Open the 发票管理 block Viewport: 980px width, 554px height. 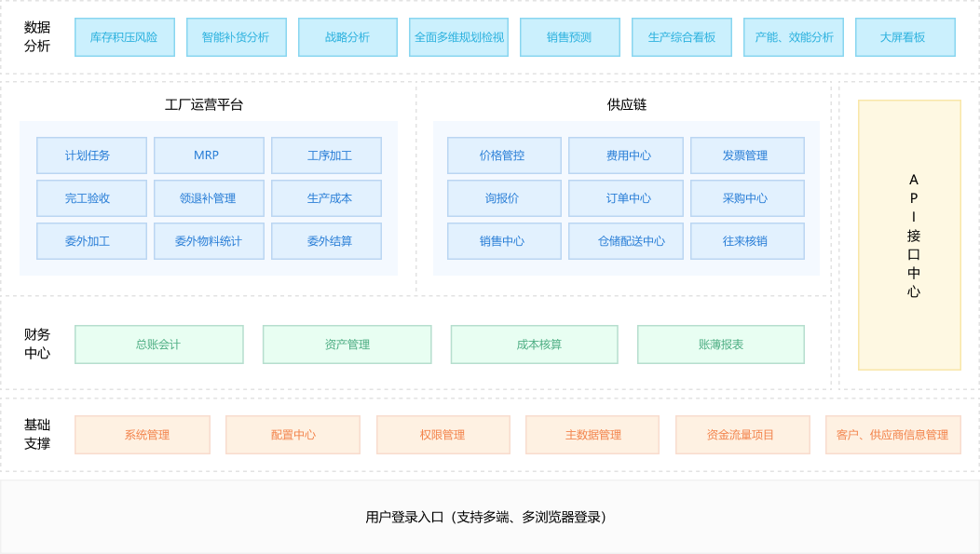[747, 155]
